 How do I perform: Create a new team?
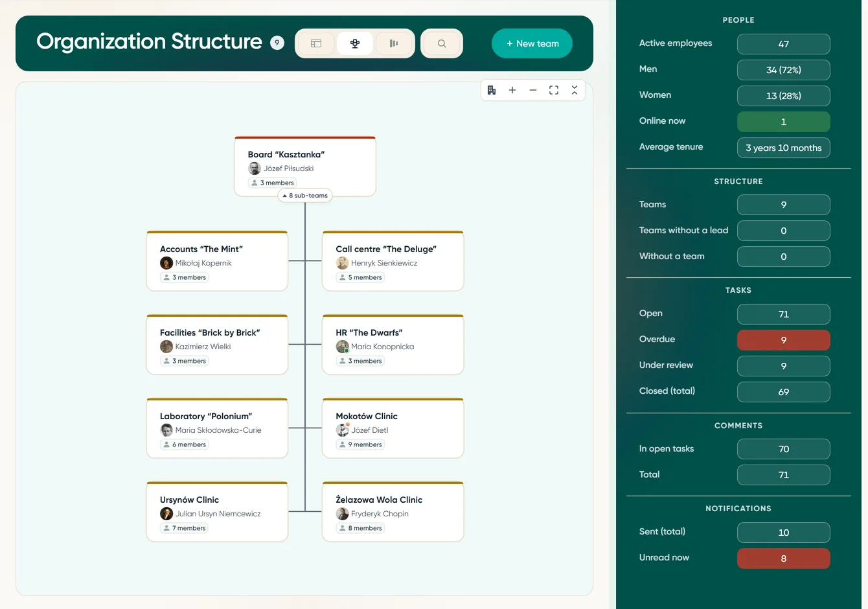click(532, 43)
